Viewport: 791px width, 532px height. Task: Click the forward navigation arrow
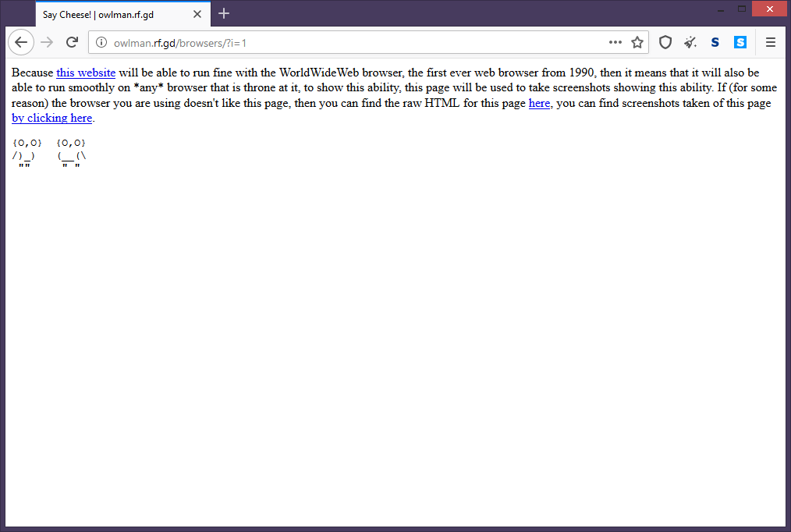[x=47, y=42]
